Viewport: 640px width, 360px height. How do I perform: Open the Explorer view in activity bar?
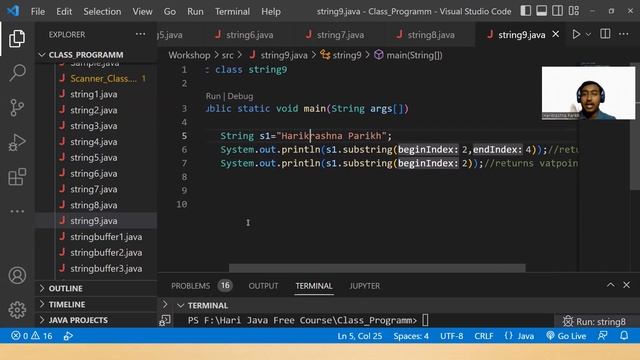point(17,38)
